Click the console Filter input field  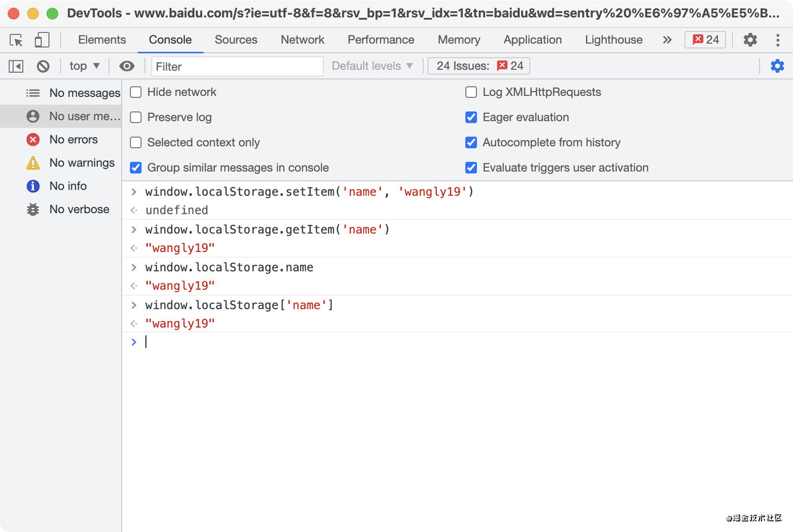[237, 66]
